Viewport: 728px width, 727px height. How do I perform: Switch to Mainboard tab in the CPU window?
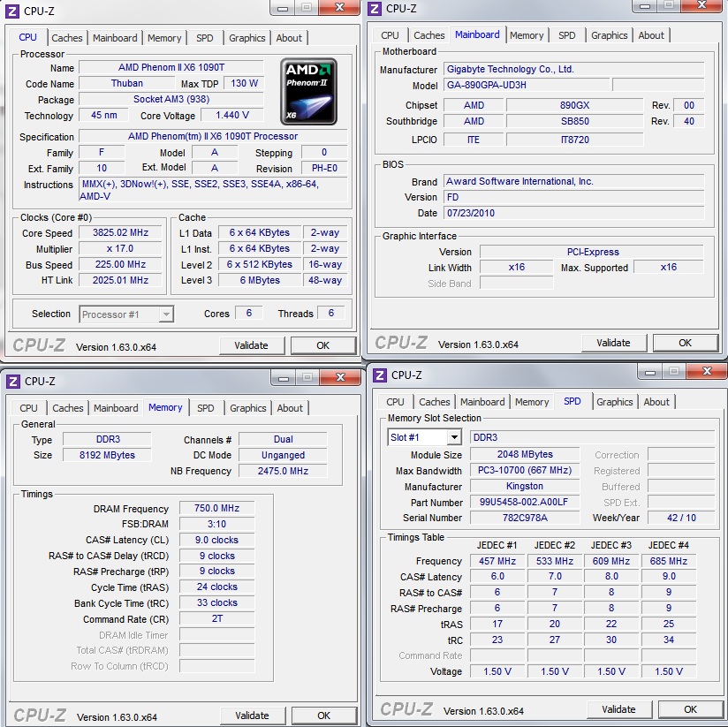click(x=115, y=38)
